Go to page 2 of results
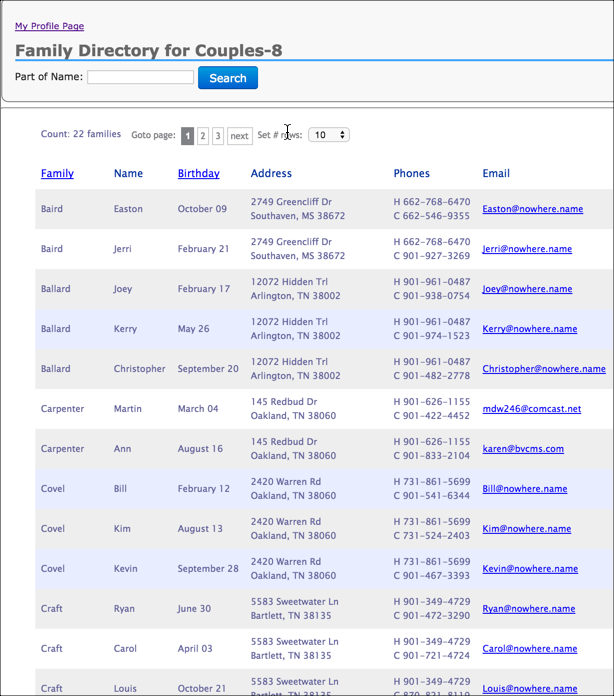 pos(203,136)
